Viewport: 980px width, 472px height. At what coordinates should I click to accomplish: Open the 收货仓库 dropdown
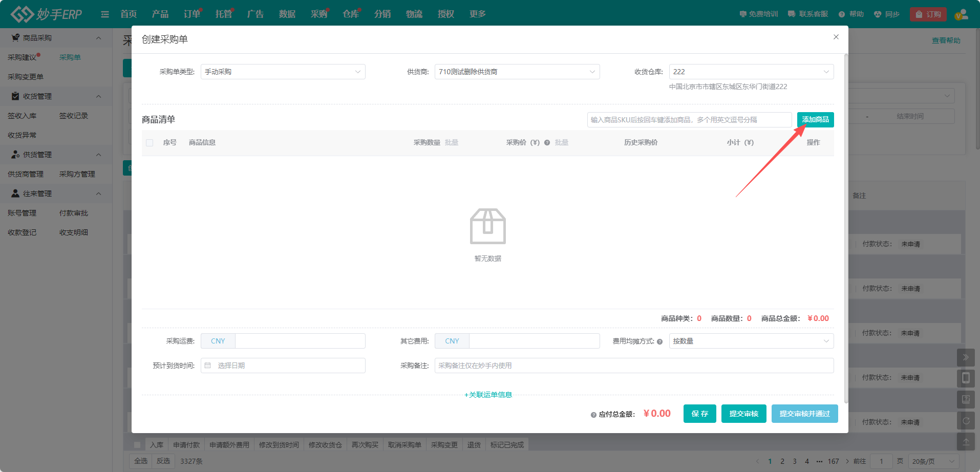(x=751, y=72)
